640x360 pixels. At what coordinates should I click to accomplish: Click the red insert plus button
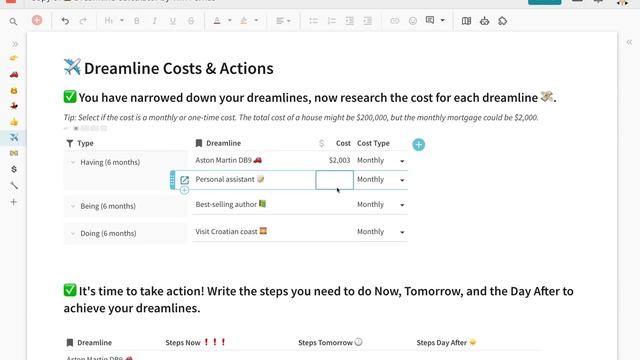pyautogui.click(x=37, y=20)
